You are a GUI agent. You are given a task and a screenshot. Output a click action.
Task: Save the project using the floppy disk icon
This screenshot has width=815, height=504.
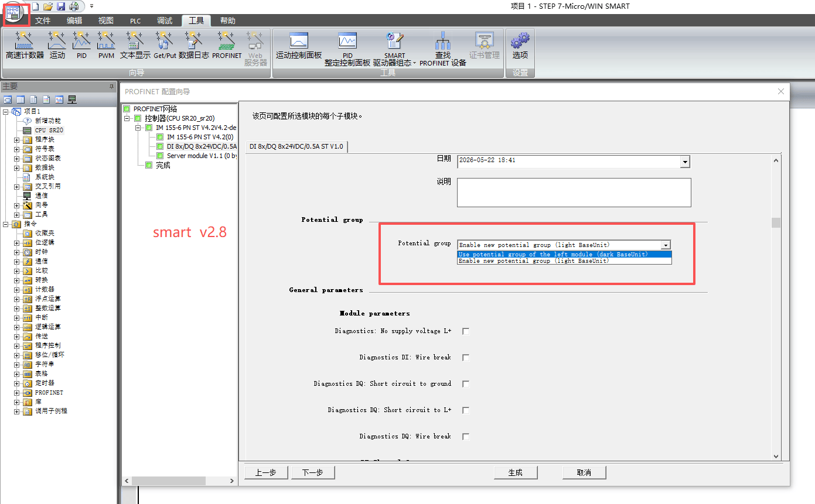(61, 6)
